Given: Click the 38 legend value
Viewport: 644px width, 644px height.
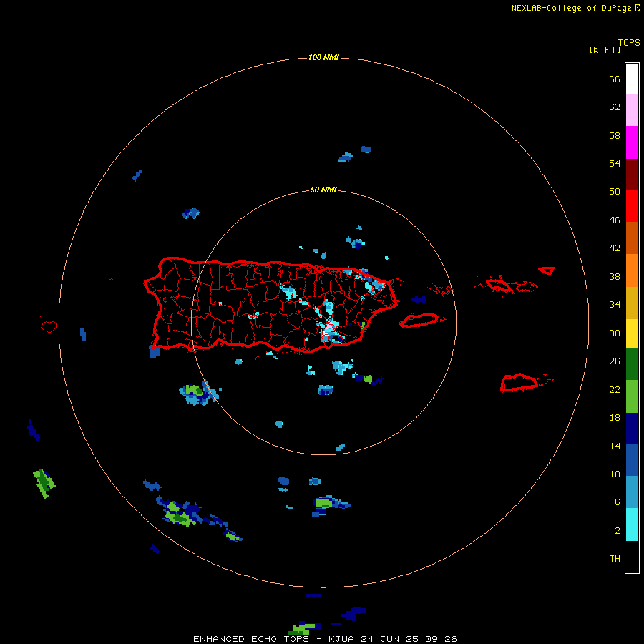Looking at the screenshot, I should [615, 276].
